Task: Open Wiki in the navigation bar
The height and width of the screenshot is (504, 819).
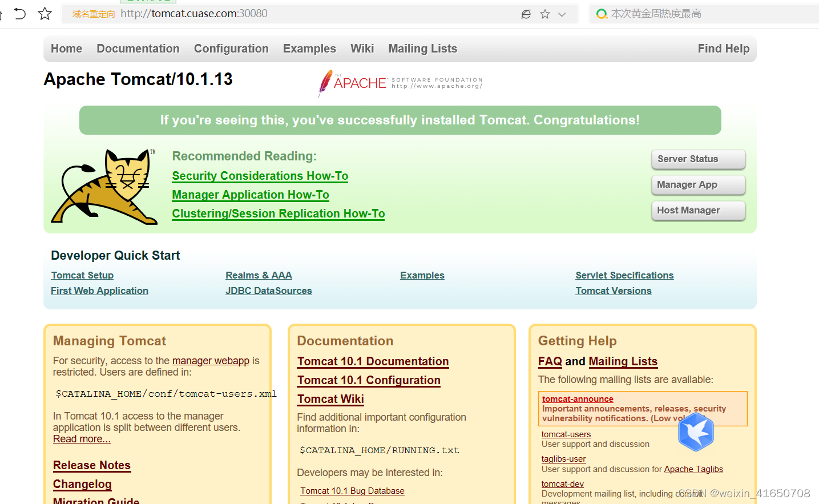Action: [x=362, y=49]
